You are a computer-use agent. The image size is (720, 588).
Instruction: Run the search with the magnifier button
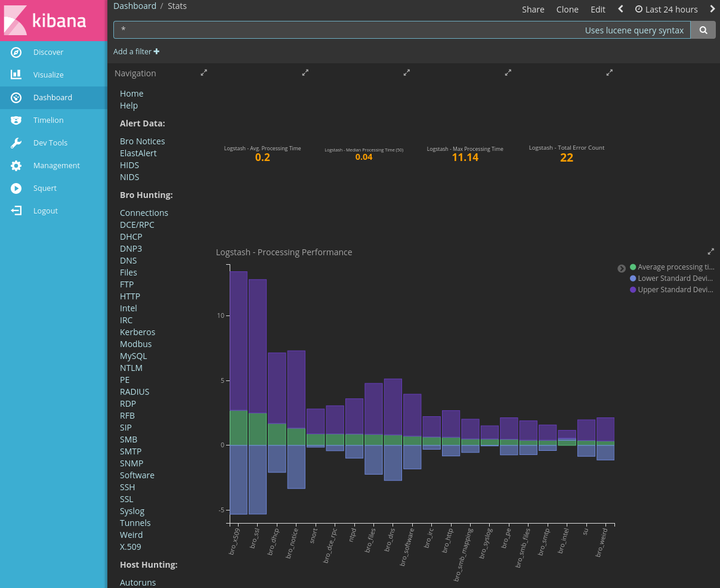click(x=703, y=29)
